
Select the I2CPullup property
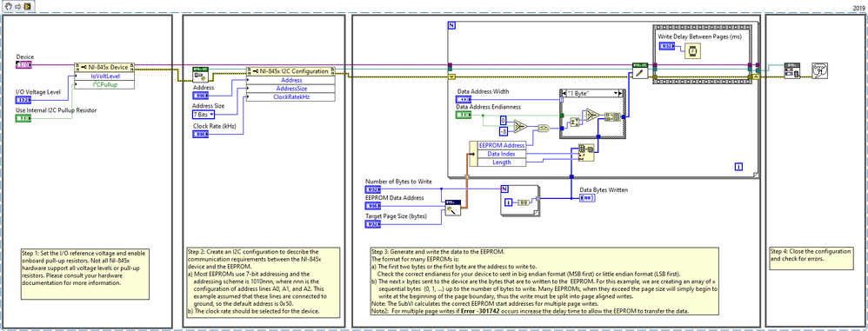(x=104, y=84)
